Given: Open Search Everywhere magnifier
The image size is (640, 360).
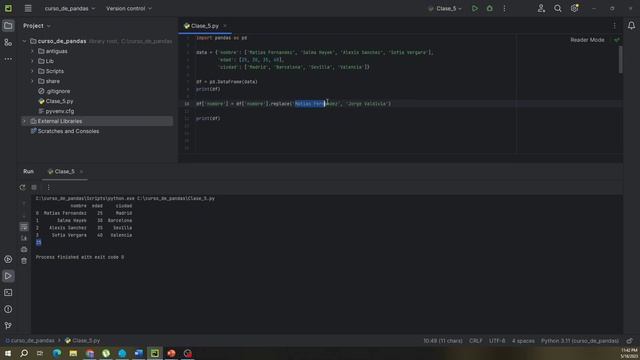Looking at the screenshot, I should pos(558,9).
